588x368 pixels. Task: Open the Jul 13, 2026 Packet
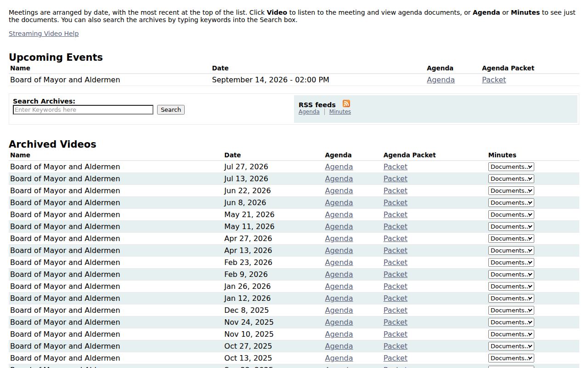point(396,178)
